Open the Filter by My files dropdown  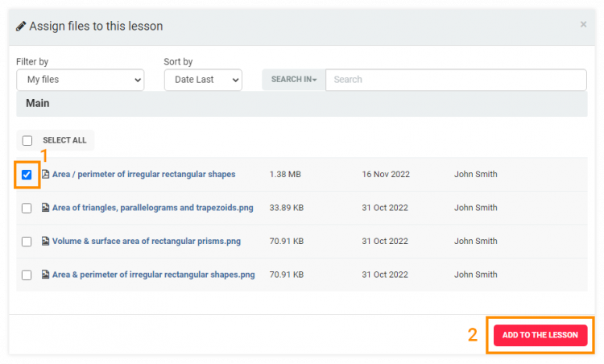point(80,80)
